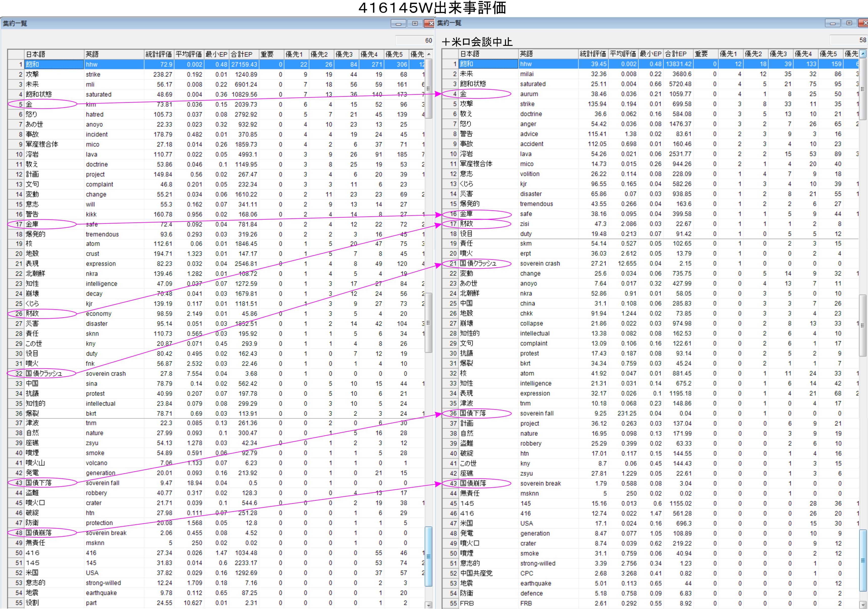Viewport: 868px width, 609px height.
Task: Select row 国債下落 in right table
Action: [473, 414]
